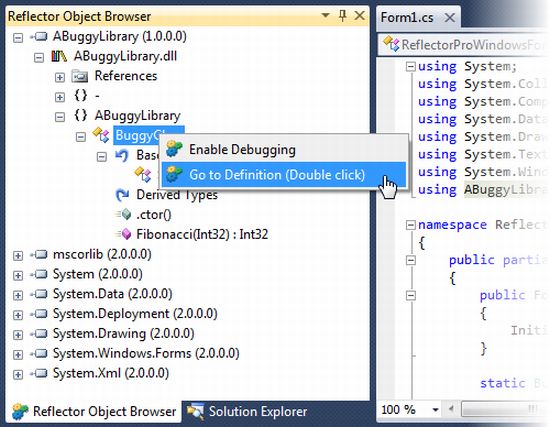Select the .ctor() tree item
The image size is (550, 427).
tap(153, 214)
